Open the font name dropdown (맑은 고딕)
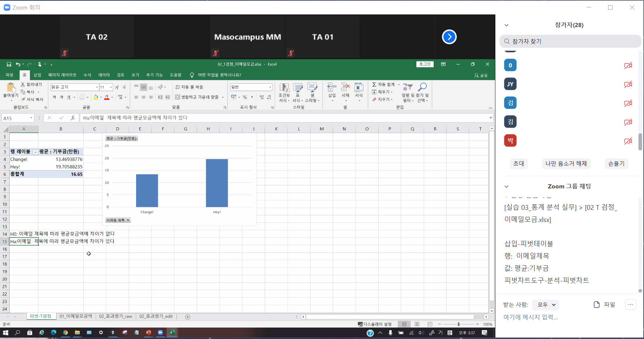Image resolution: width=644 pixels, height=339 pixels. 97,87
